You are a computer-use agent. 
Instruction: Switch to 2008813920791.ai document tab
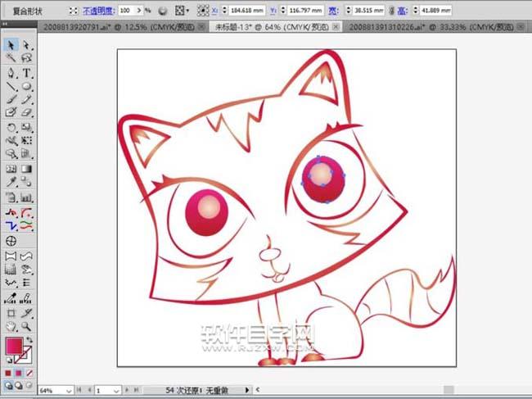[119, 27]
